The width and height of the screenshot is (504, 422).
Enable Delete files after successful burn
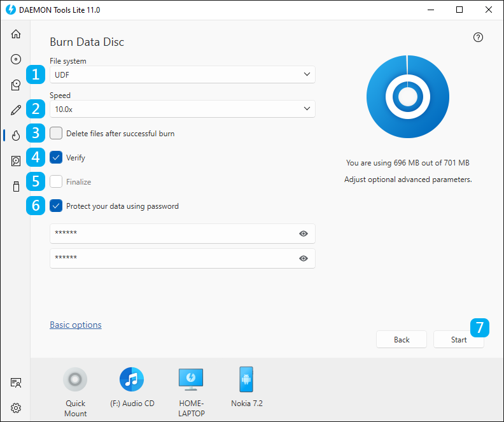point(56,134)
